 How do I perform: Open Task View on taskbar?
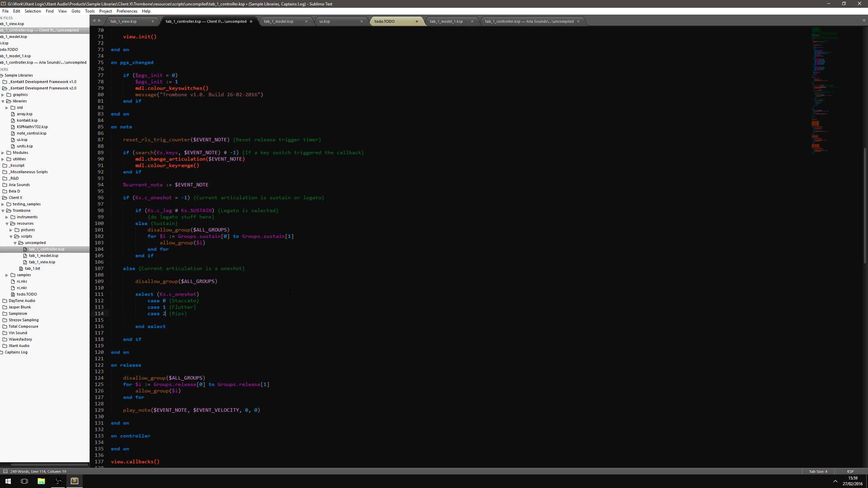(24, 481)
